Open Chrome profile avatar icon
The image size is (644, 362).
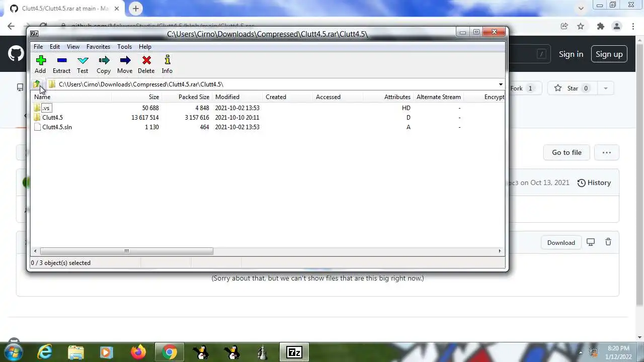point(617,26)
